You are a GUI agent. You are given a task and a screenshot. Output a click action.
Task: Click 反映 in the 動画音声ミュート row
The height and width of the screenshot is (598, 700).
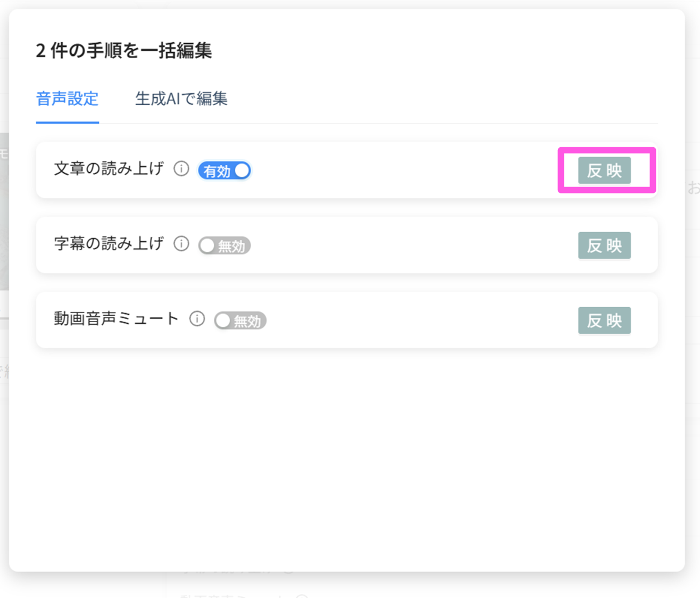tap(604, 321)
